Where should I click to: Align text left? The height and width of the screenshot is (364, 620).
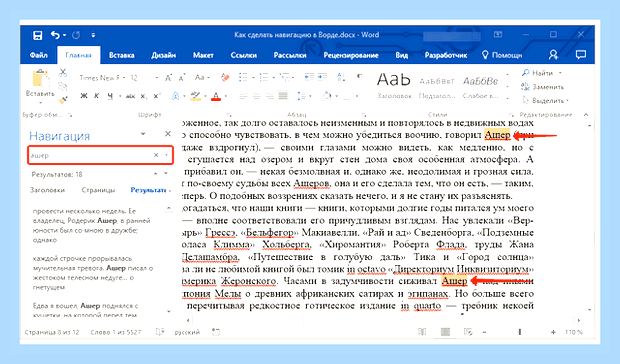pos(243,96)
